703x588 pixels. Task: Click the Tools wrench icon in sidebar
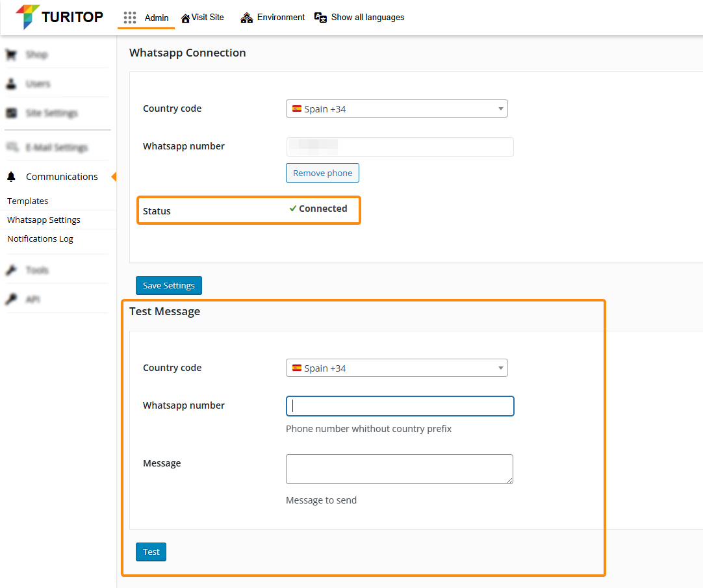(11, 270)
